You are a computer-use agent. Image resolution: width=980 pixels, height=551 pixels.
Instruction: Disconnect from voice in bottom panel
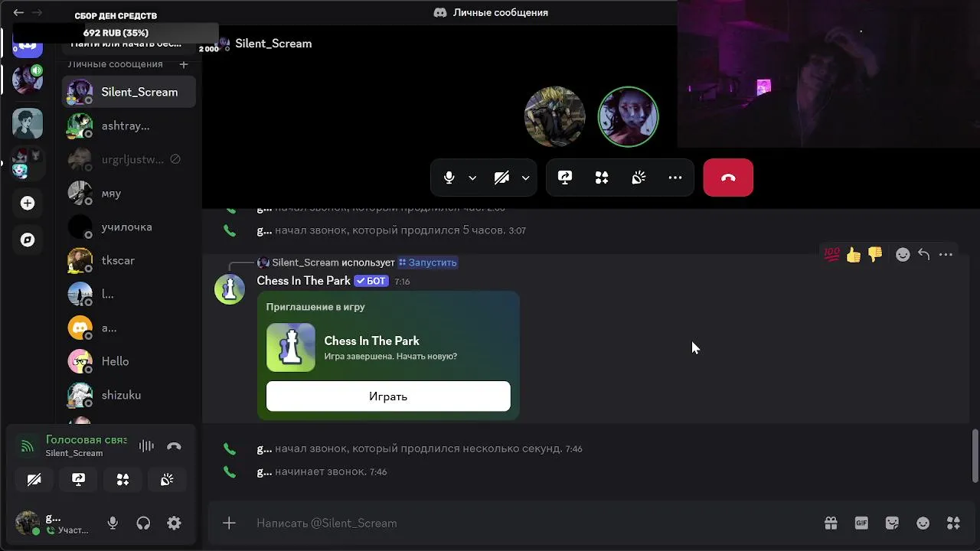point(174,446)
